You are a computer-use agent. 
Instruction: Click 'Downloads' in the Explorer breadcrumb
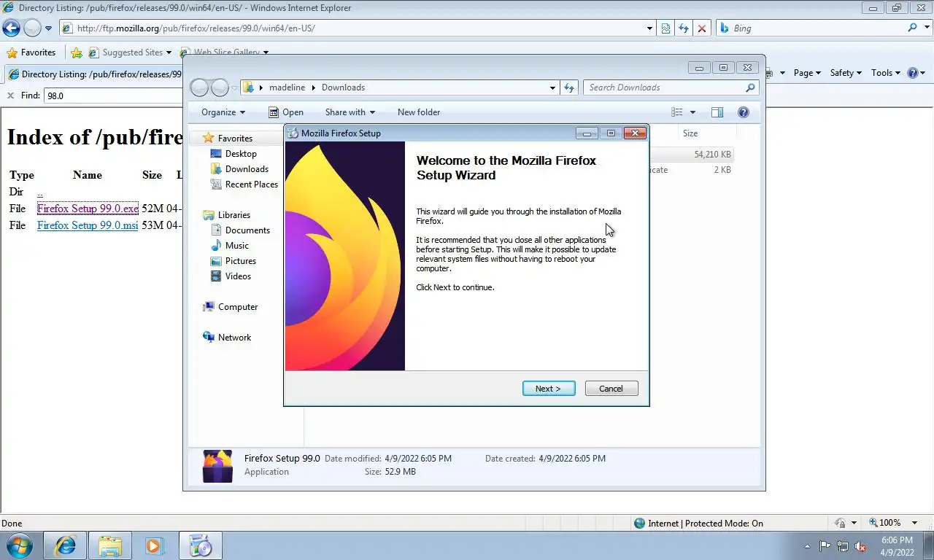[343, 87]
